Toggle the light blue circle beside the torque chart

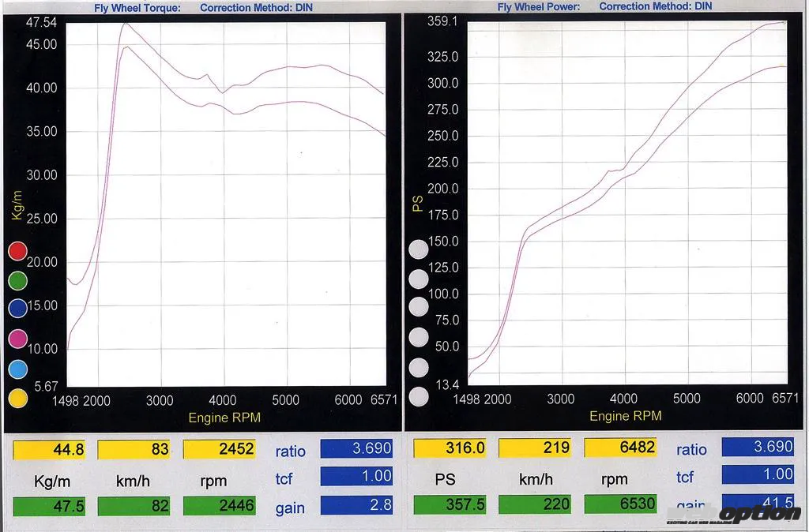(x=17, y=369)
